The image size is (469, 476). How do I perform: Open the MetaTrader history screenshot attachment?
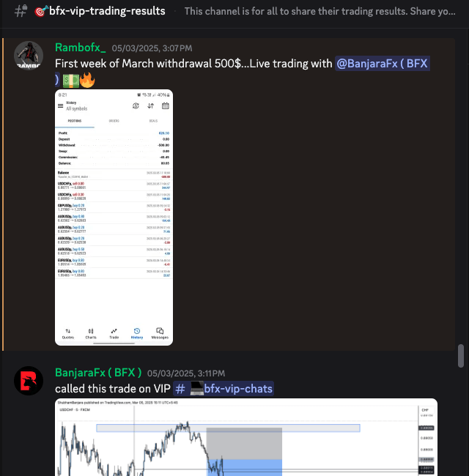click(114, 217)
